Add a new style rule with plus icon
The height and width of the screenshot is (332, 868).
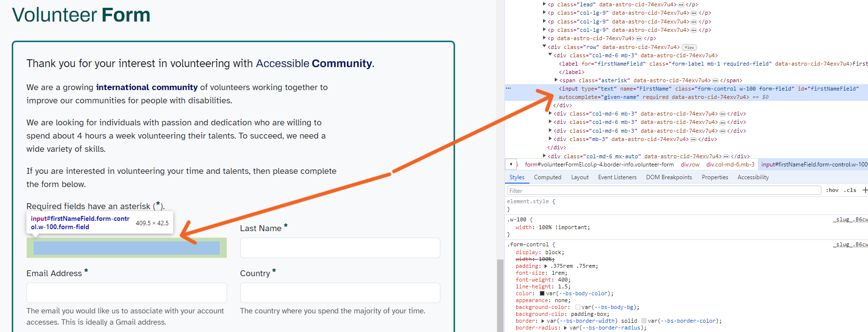point(865,190)
